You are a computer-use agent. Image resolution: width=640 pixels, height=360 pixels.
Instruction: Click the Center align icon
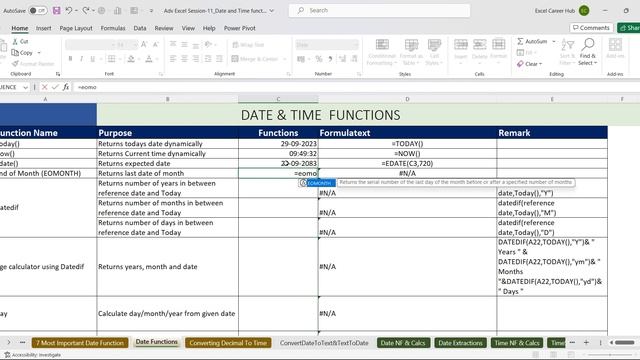[x=184, y=59]
